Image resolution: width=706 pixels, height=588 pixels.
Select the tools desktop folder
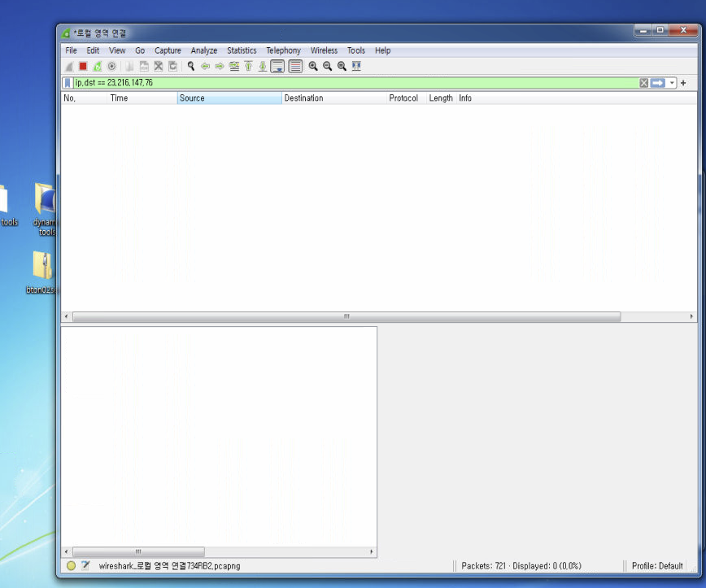[8, 205]
